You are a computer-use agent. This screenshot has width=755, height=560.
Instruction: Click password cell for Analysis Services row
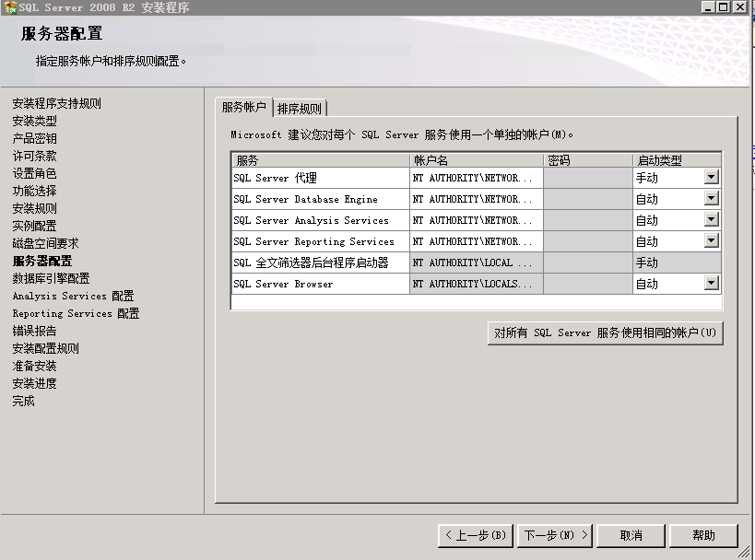click(588, 220)
